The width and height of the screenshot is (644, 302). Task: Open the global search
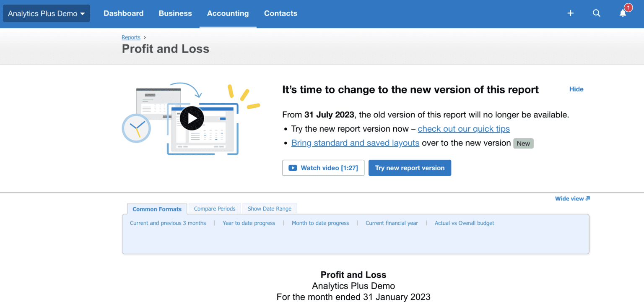(x=597, y=13)
